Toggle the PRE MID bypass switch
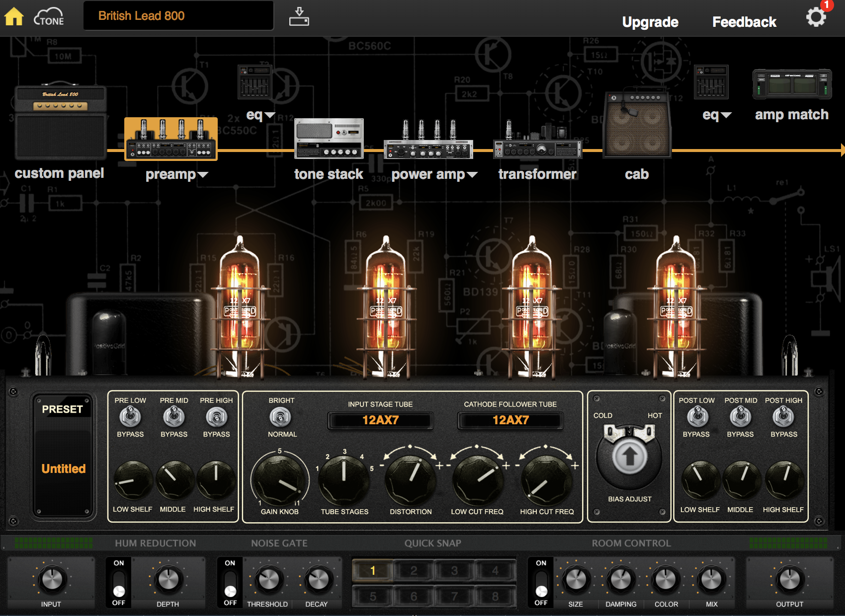 174,417
